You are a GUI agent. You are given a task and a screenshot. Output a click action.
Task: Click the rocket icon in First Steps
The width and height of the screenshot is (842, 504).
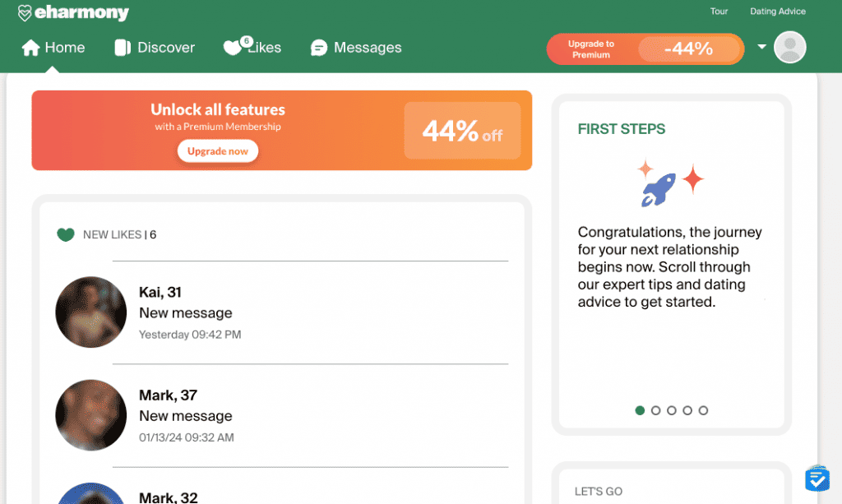659,189
